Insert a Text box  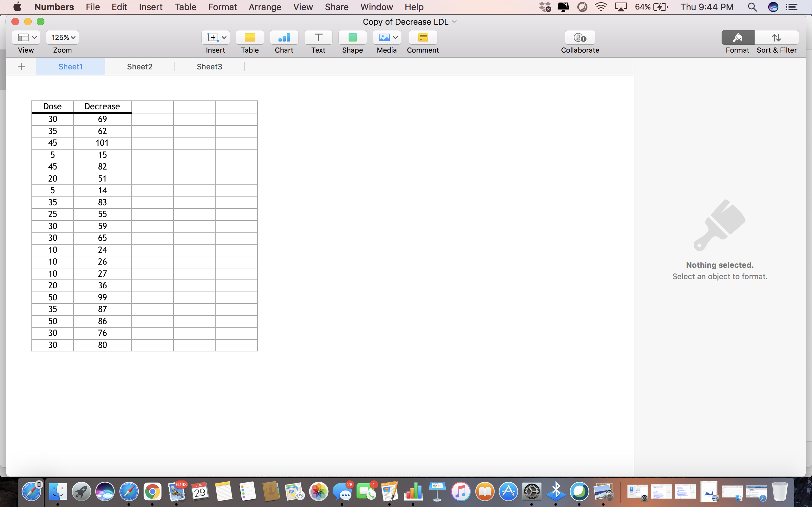click(x=318, y=38)
